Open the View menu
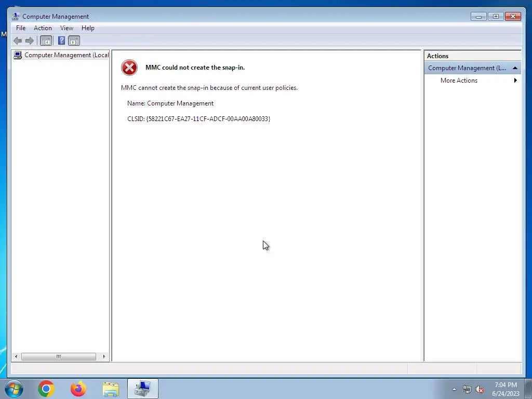This screenshot has width=532, height=399. (66, 28)
